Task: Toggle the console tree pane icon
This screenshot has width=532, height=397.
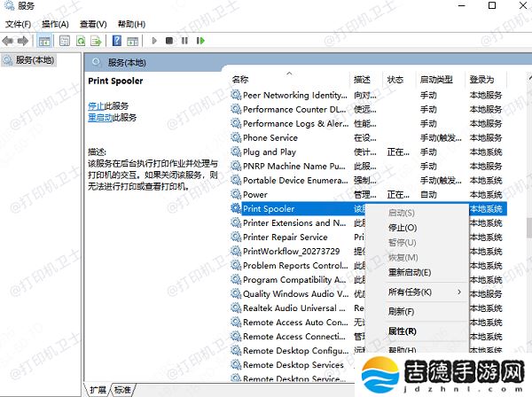Action: tap(44, 41)
